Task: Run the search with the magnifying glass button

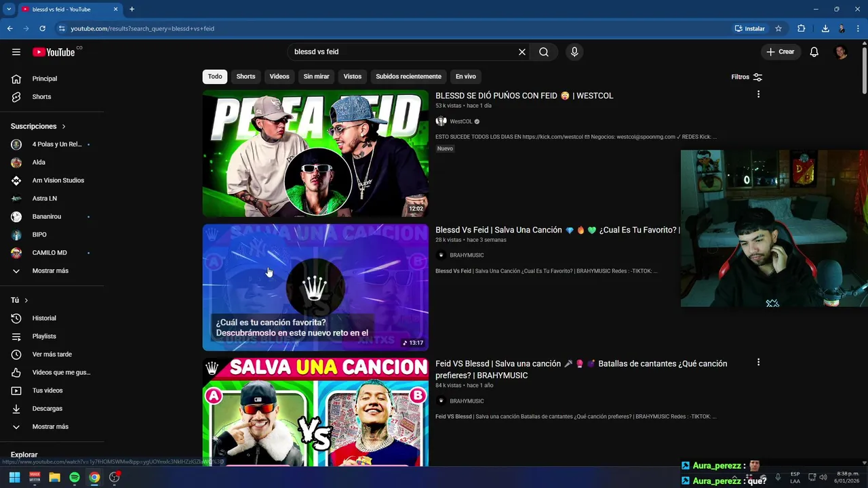Action: (x=544, y=52)
